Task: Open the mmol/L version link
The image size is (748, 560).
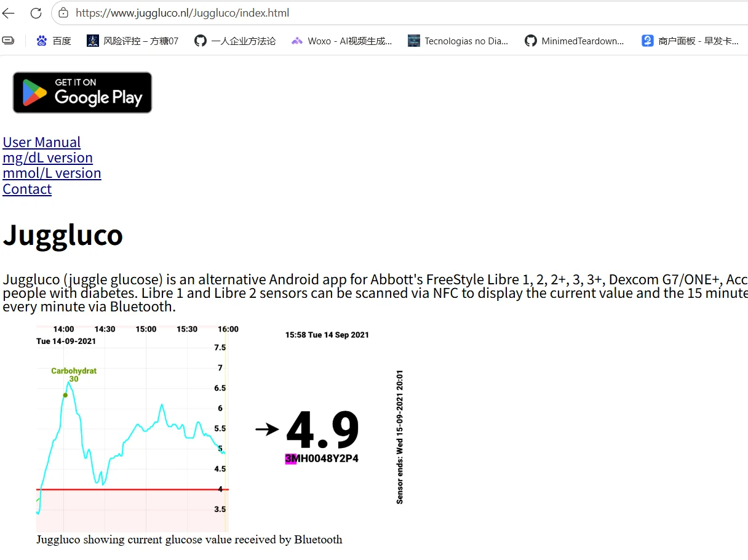Action: tap(52, 173)
